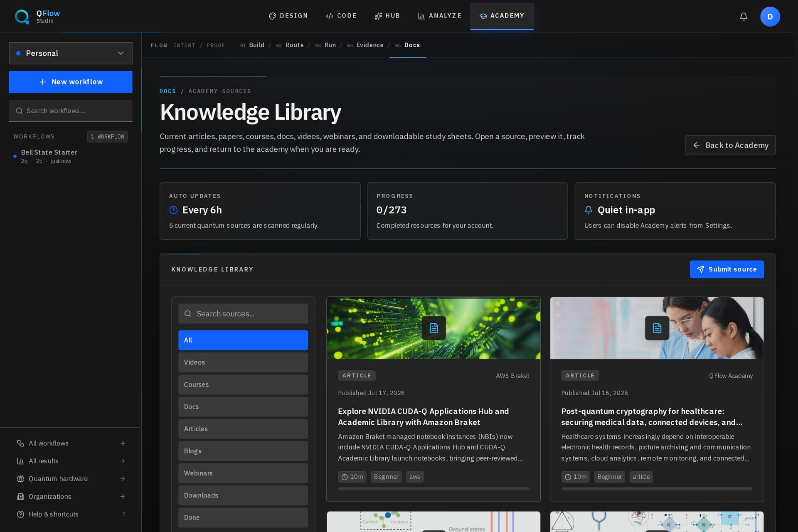Click the magnifier icon in Search sources
Screen dimensions: 798x532
188,314
